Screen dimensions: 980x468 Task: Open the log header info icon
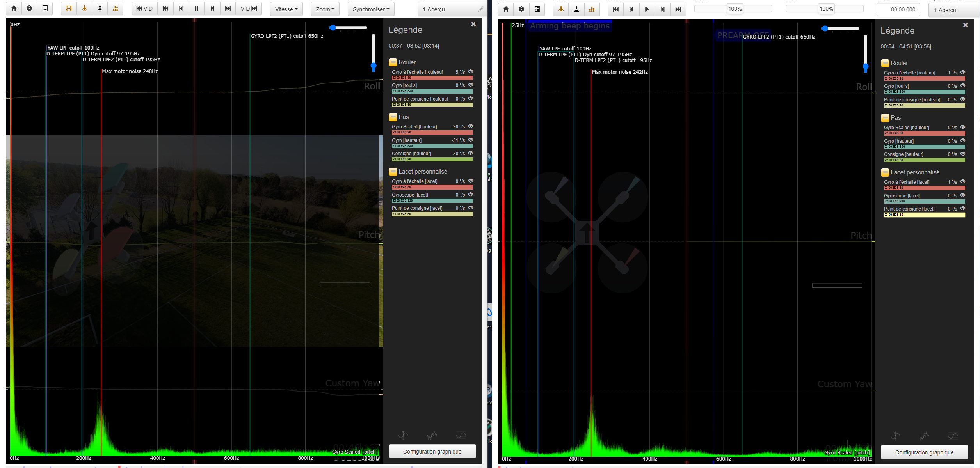pos(29,9)
